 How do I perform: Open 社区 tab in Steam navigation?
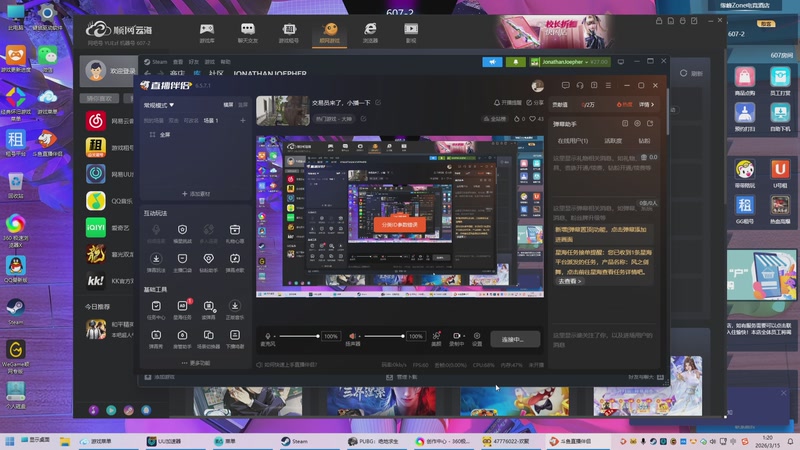point(216,73)
